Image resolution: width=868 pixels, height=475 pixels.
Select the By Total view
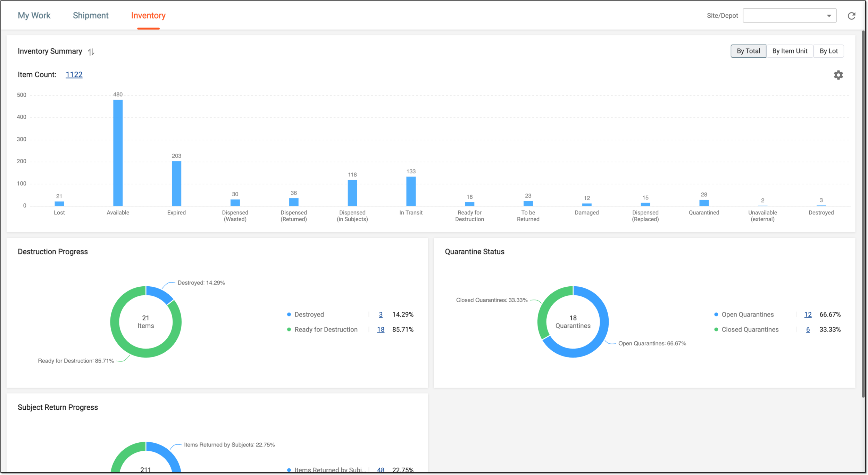(x=748, y=51)
